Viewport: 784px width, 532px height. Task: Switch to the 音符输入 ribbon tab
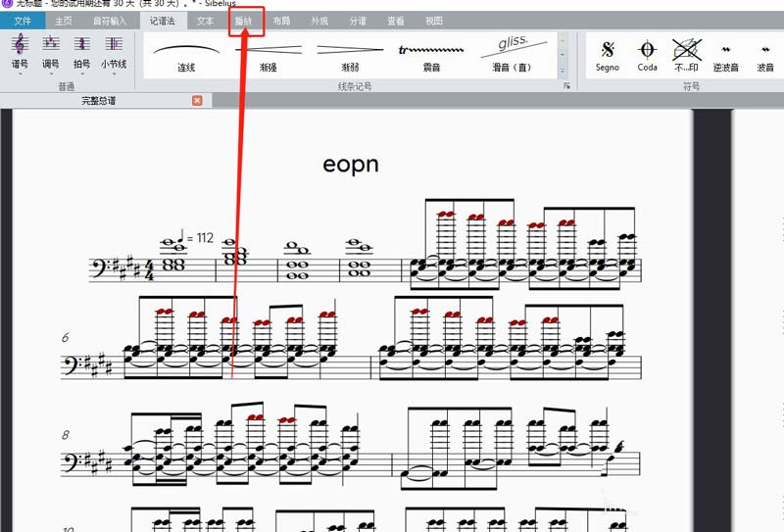tap(110, 21)
